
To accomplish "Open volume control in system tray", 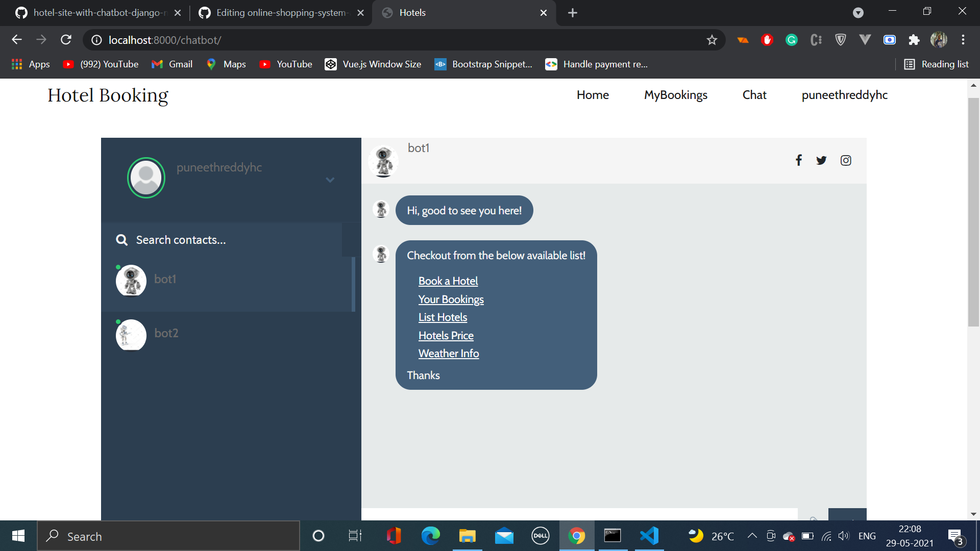I will [x=844, y=536].
